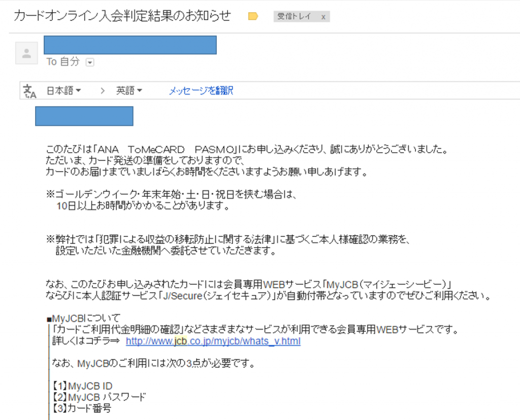The width and height of the screenshot is (520, 420).
Task: Click the arrow between the language dropdowns
Action: [x=103, y=91]
